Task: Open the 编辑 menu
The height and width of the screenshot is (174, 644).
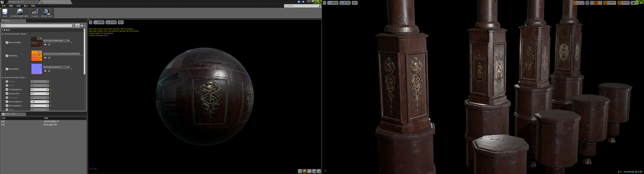Action: click(11, 6)
